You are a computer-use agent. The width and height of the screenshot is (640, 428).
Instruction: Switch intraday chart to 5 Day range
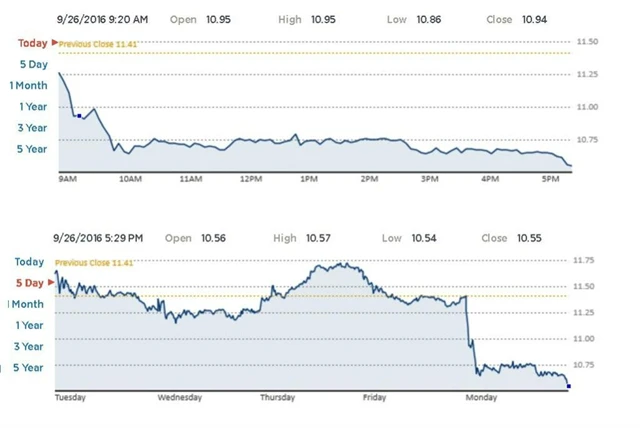coord(33,64)
